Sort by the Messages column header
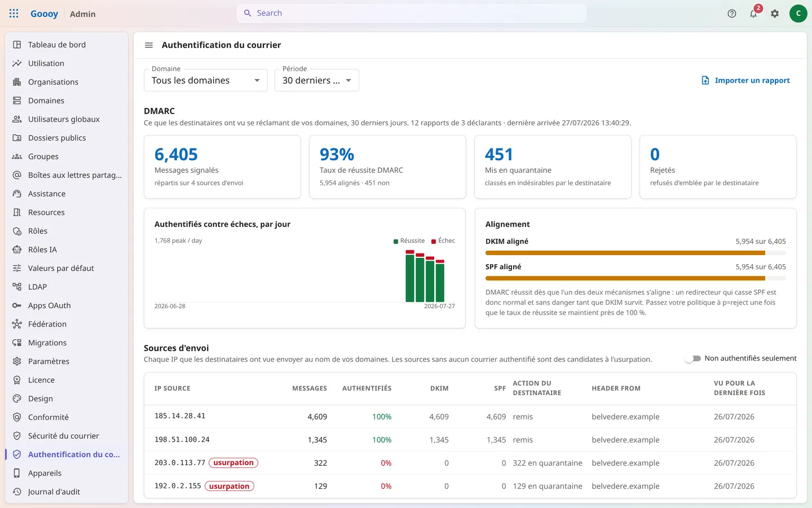 (x=310, y=388)
